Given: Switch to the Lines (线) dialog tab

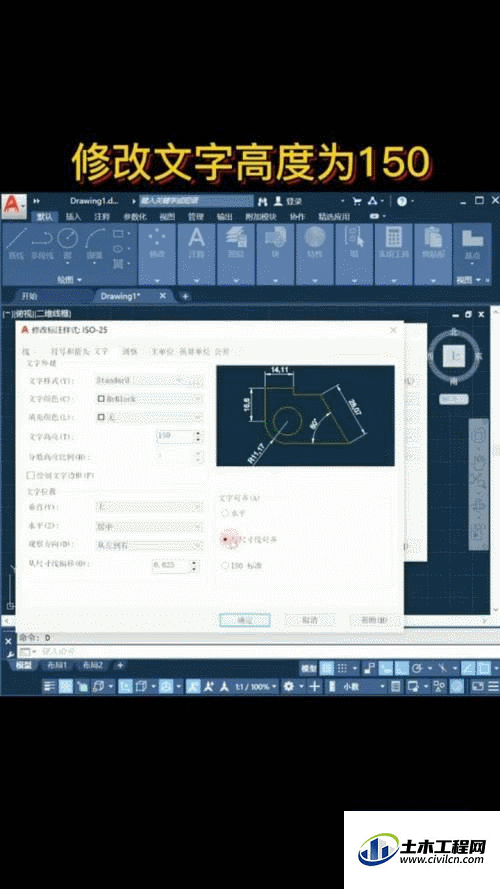Looking at the screenshot, I should coord(24,352).
